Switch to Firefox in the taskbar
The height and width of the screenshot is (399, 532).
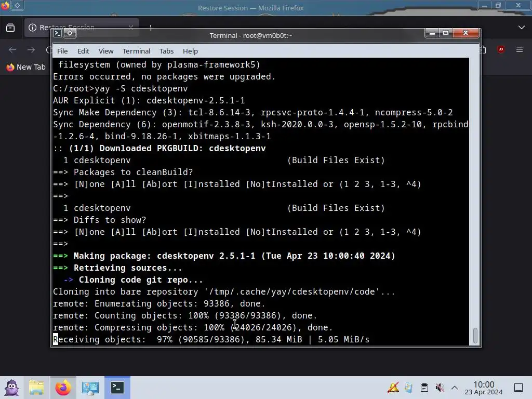pos(63,388)
